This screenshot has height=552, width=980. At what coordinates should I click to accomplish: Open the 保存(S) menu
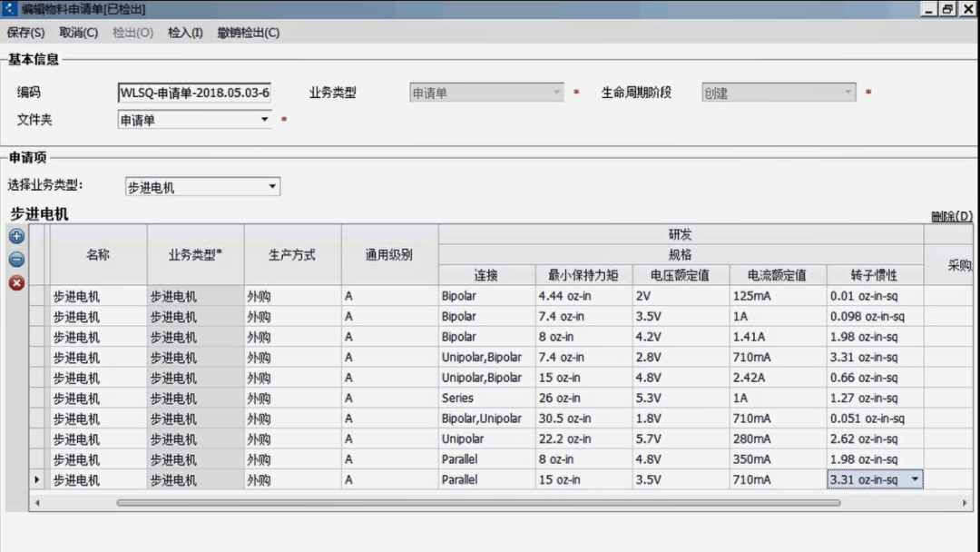click(25, 33)
